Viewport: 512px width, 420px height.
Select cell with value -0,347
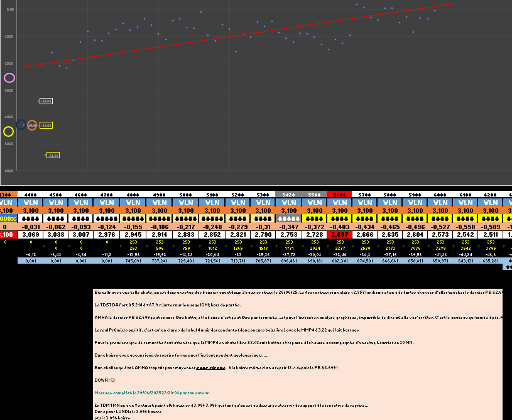[x=288, y=227]
